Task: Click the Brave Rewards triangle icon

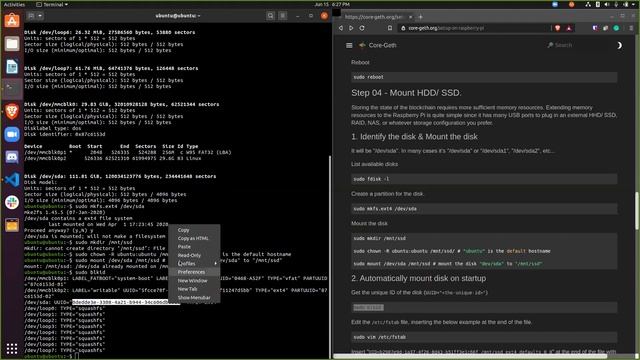Action: 569,28
